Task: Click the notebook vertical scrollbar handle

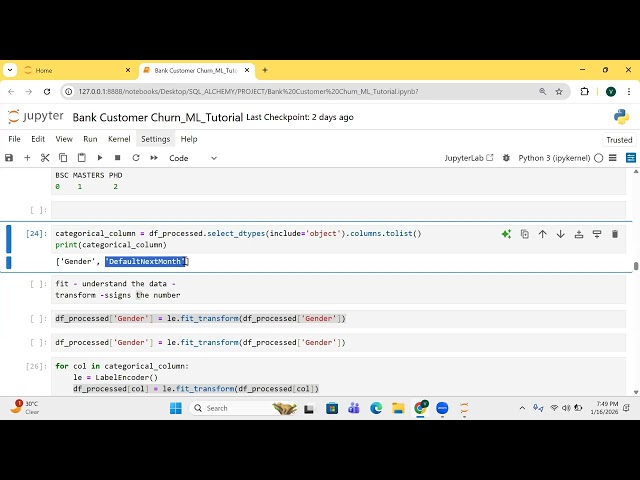Action: click(x=636, y=266)
